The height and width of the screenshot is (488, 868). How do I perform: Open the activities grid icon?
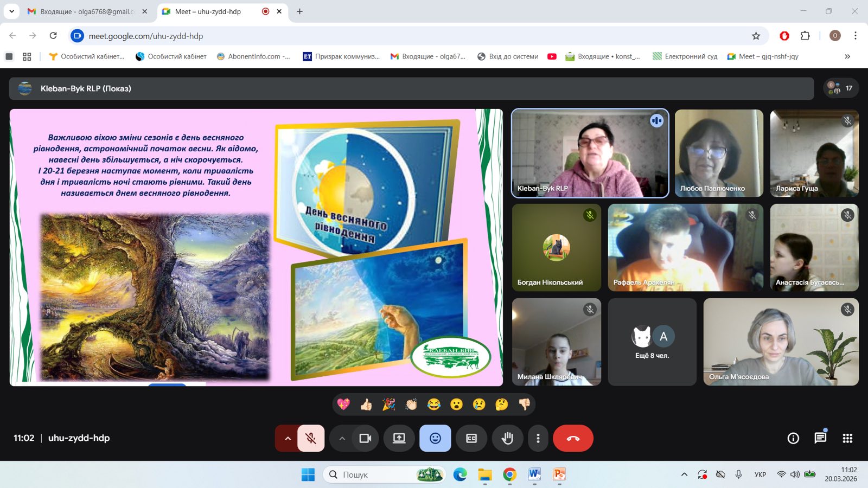tap(847, 438)
